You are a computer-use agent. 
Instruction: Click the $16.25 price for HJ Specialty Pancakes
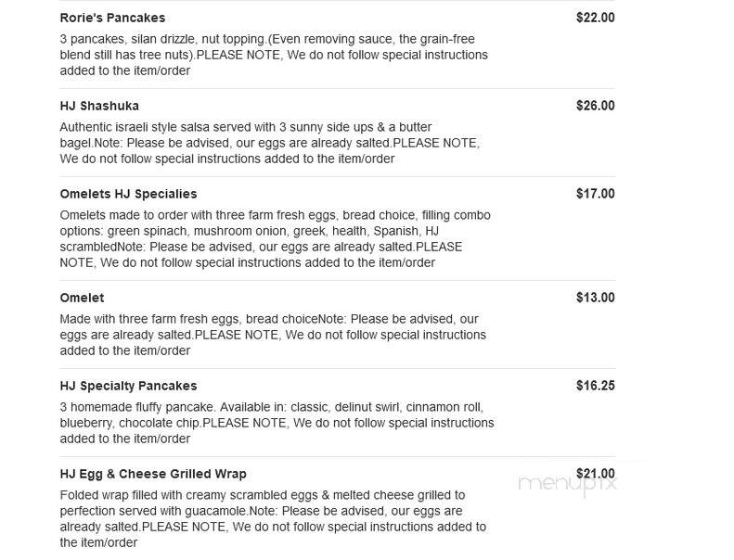[x=596, y=386]
